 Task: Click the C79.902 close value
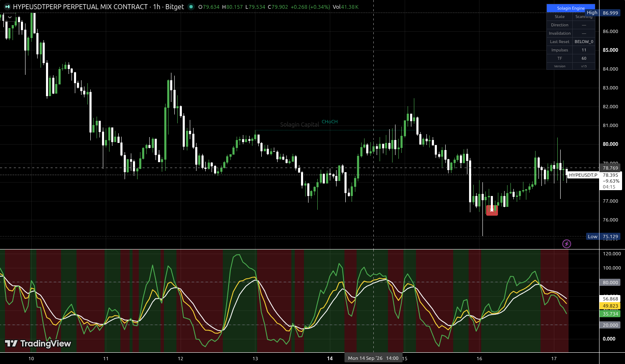pos(278,7)
